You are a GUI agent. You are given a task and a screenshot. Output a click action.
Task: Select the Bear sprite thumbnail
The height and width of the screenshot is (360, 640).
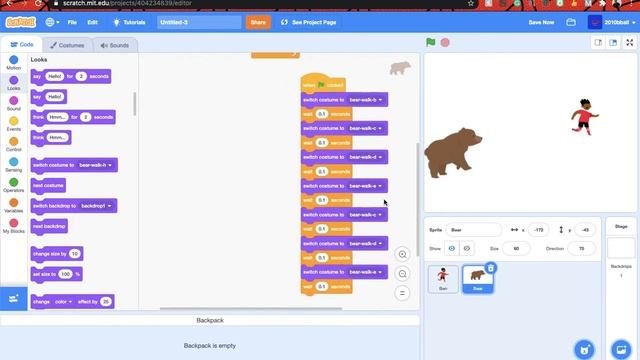coord(478,279)
